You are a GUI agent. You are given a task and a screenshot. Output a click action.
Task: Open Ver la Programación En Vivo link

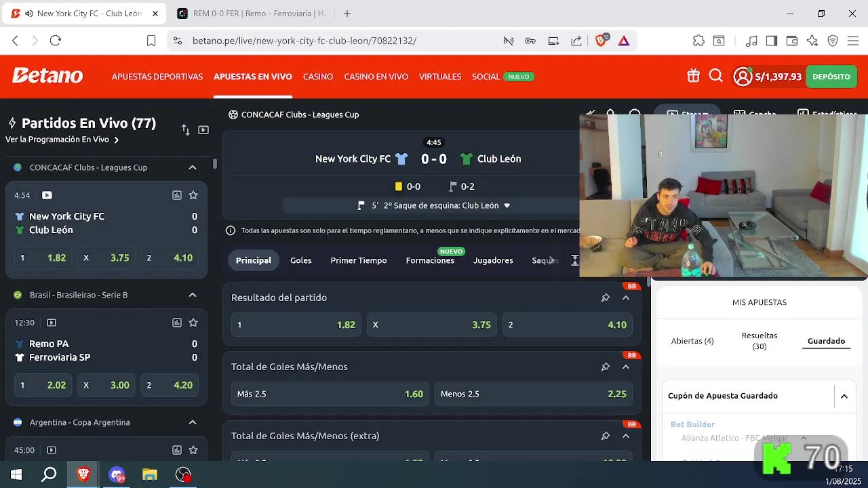(x=62, y=140)
